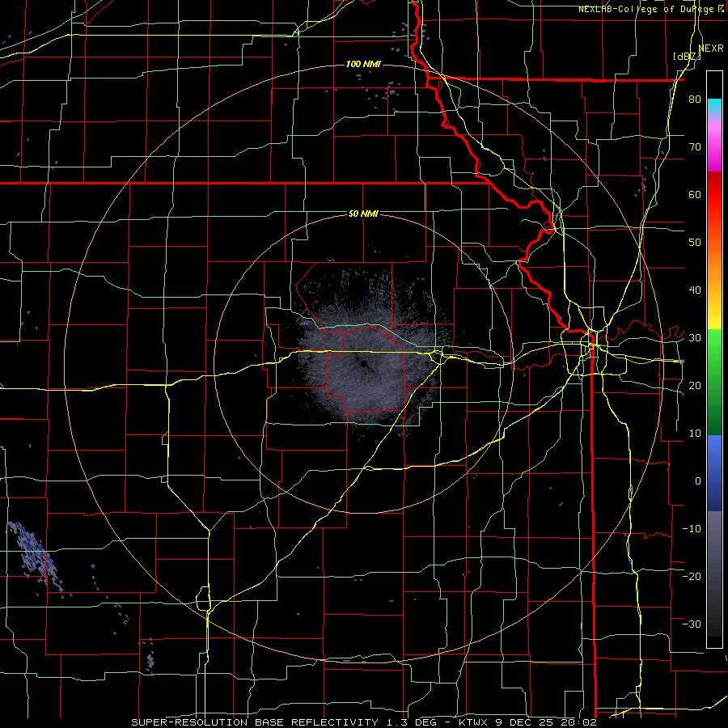Click the 50 dBZ scale value
Screen dimensions: 728x728
[x=695, y=243]
